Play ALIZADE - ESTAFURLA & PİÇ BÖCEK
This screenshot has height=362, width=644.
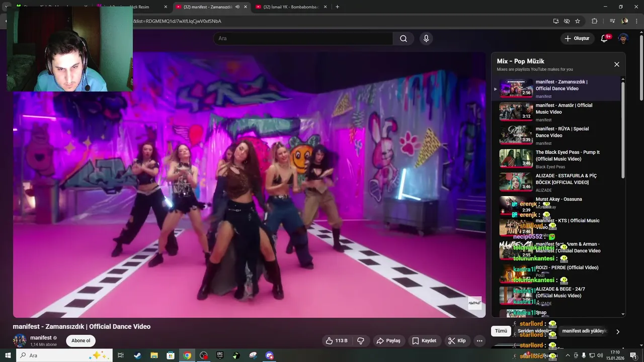pyautogui.click(x=556, y=183)
